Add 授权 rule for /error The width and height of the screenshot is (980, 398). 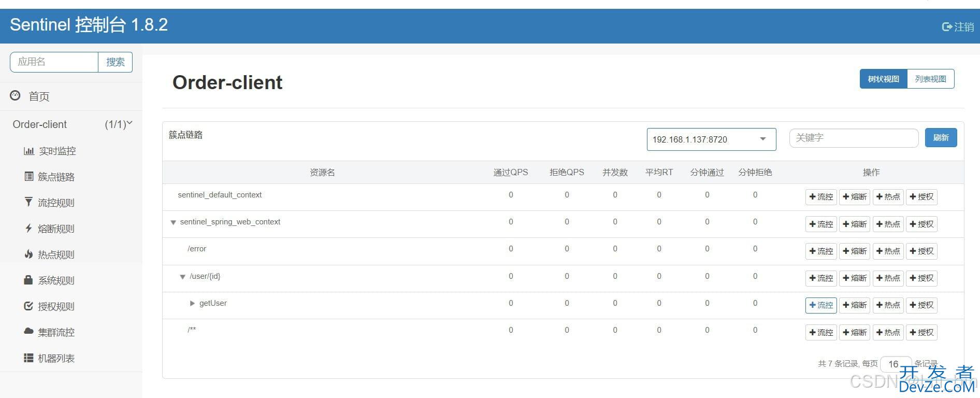(921, 251)
